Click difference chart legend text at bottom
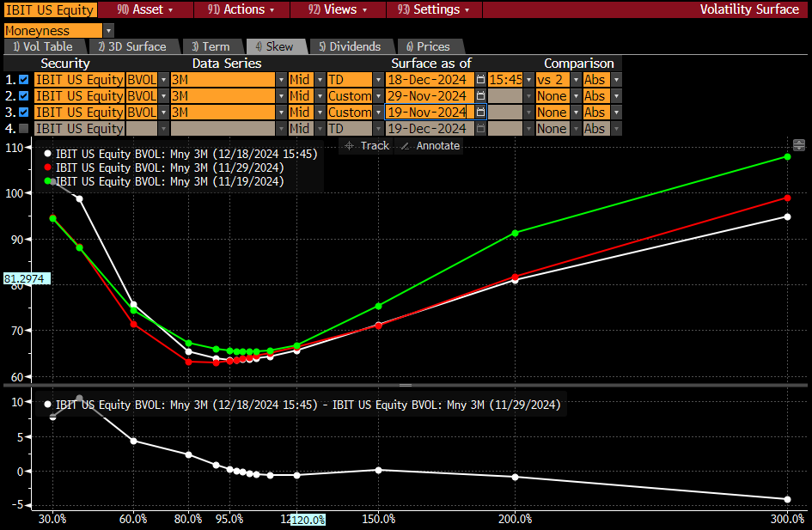The height and width of the screenshot is (530, 812). (308, 405)
